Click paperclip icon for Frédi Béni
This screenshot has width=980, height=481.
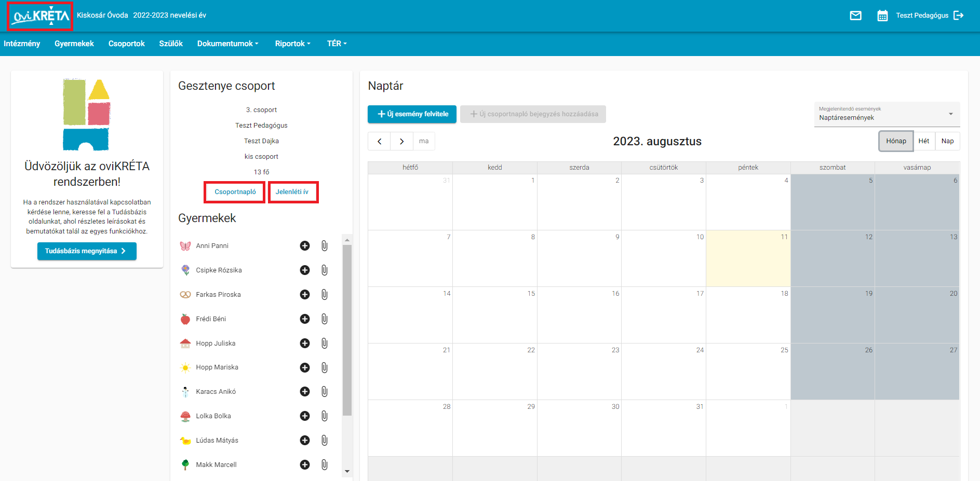(x=325, y=319)
